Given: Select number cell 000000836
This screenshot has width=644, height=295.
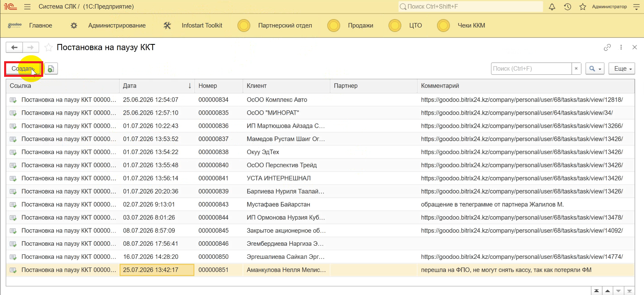Looking at the screenshot, I should [213, 126].
